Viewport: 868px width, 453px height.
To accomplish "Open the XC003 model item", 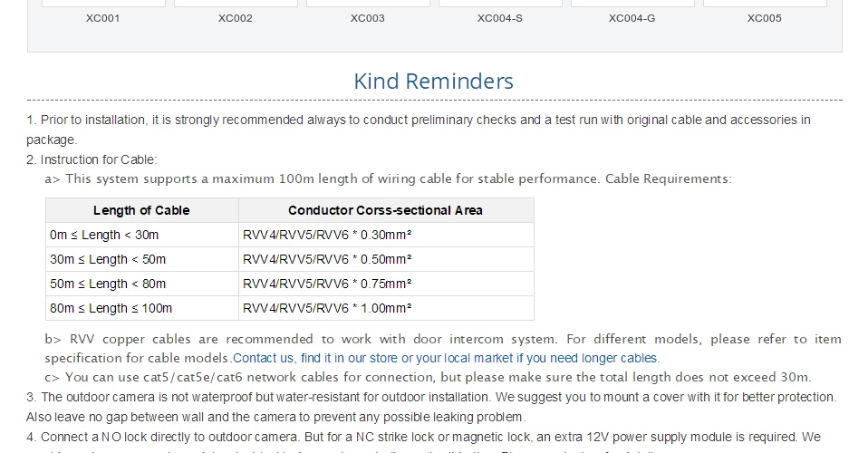I will coord(368,18).
